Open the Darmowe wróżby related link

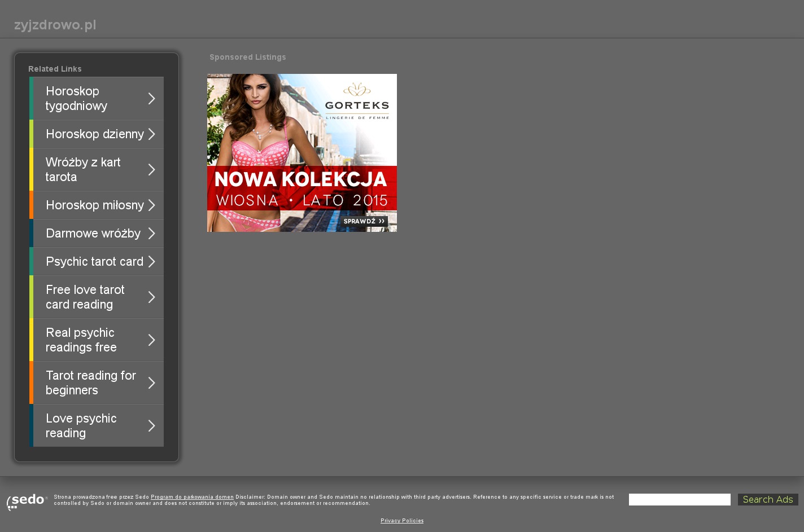click(93, 233)
